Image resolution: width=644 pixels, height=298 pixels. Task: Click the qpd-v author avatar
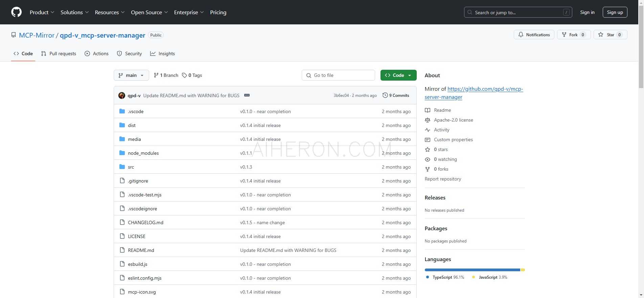[x=122, y=95]
